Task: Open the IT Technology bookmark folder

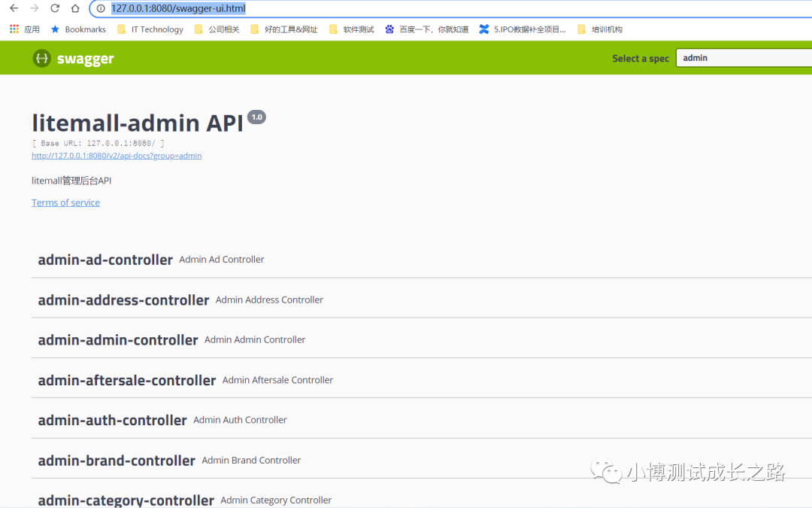Action: point(150,29)
